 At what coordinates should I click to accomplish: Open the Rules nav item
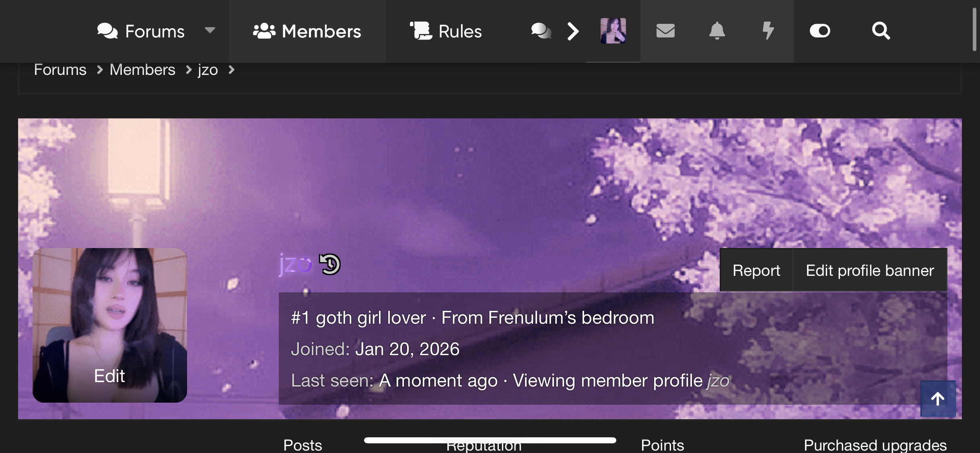click(446, 31)
